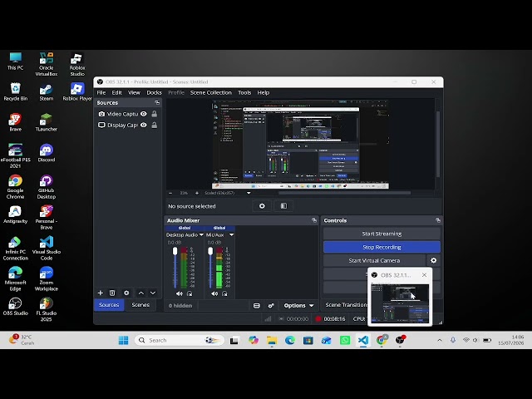Viewport: 532px width, 399px height.
Task: Open WhatsApp from taskbar
Action: (345, 340)
